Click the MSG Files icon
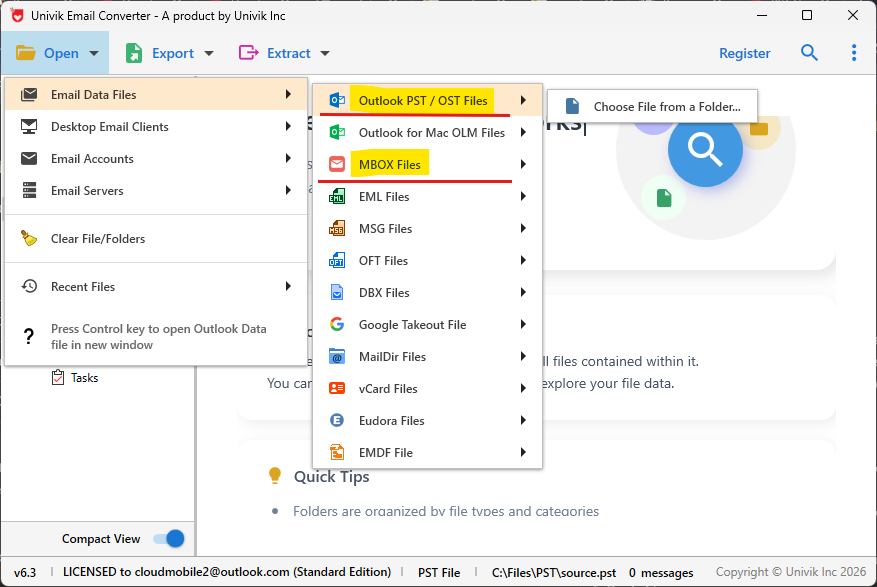Image resolution: width=877 pixels, height=587 pixels. coord(337,228)
